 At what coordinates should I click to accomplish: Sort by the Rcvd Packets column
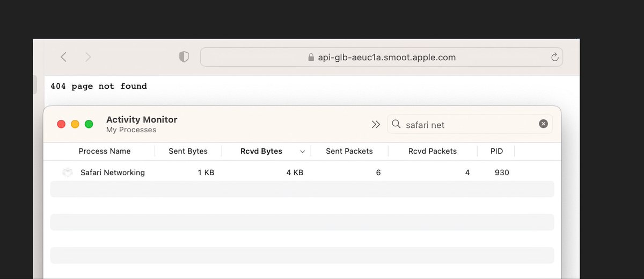433,151
